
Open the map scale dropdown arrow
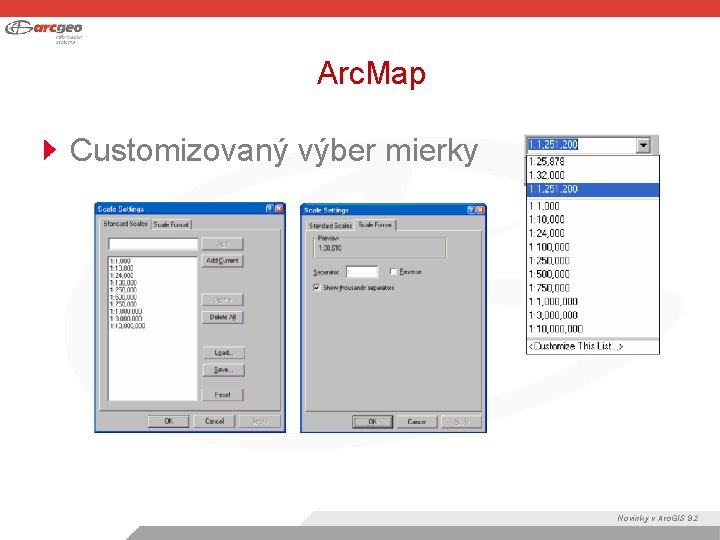click(643, 145)
